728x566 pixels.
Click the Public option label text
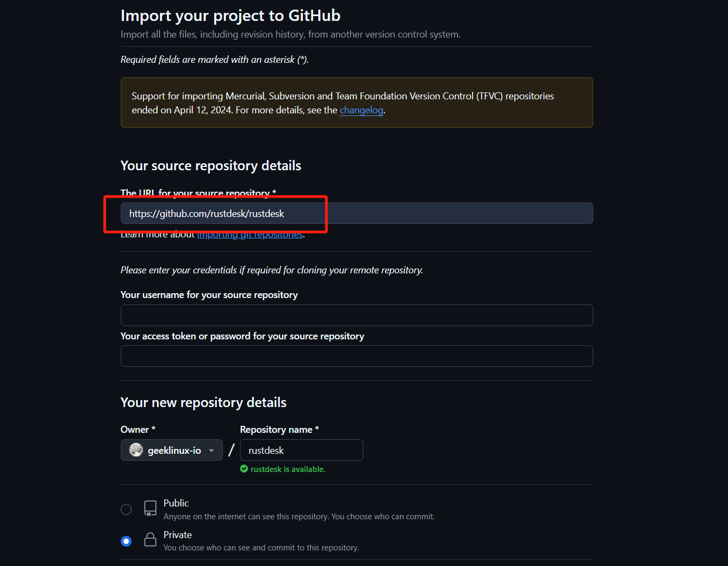(x=176, y=503)
